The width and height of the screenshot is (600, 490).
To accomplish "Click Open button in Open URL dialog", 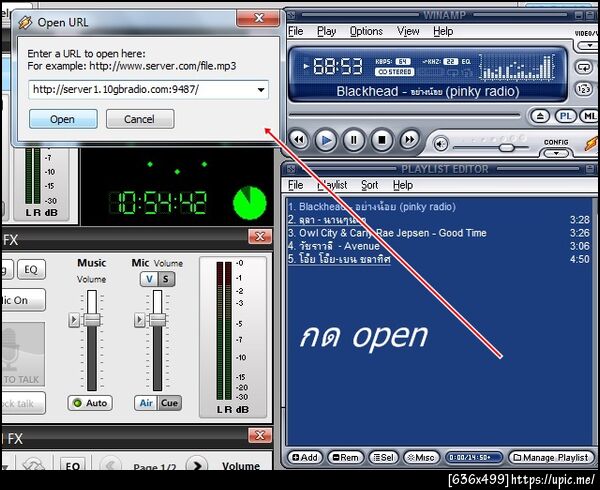I will (63, 119).
